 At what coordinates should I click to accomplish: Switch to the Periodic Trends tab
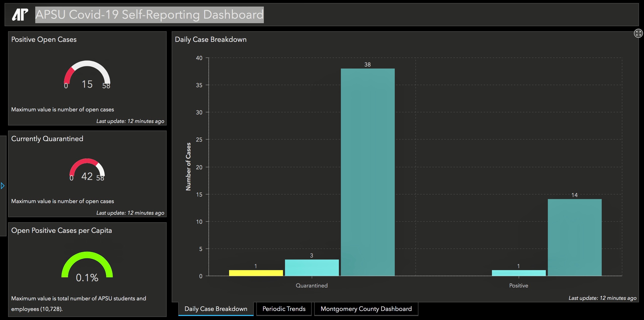tap(284, 309)
